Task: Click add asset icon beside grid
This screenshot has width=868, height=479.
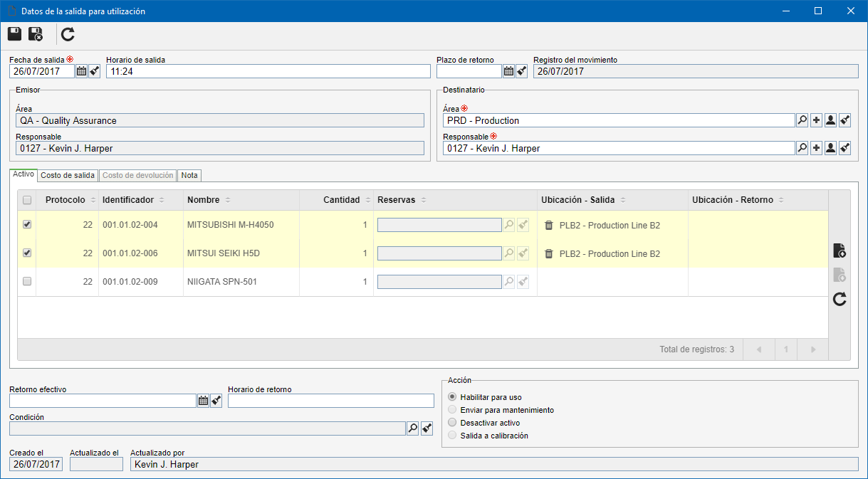Action: coord(840,251)
